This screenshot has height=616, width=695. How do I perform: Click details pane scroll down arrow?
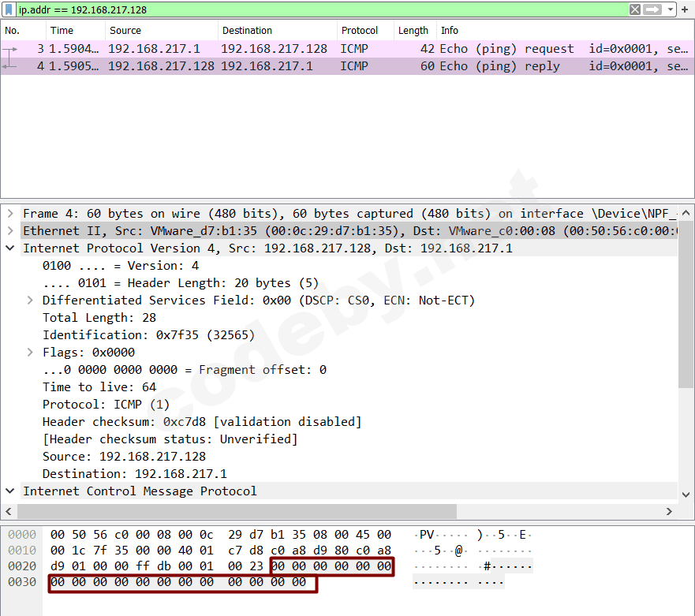tap(686, 495)
